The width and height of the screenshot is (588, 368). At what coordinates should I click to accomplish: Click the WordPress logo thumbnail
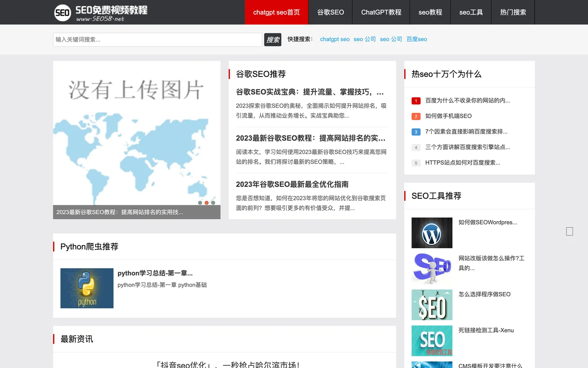432,233
